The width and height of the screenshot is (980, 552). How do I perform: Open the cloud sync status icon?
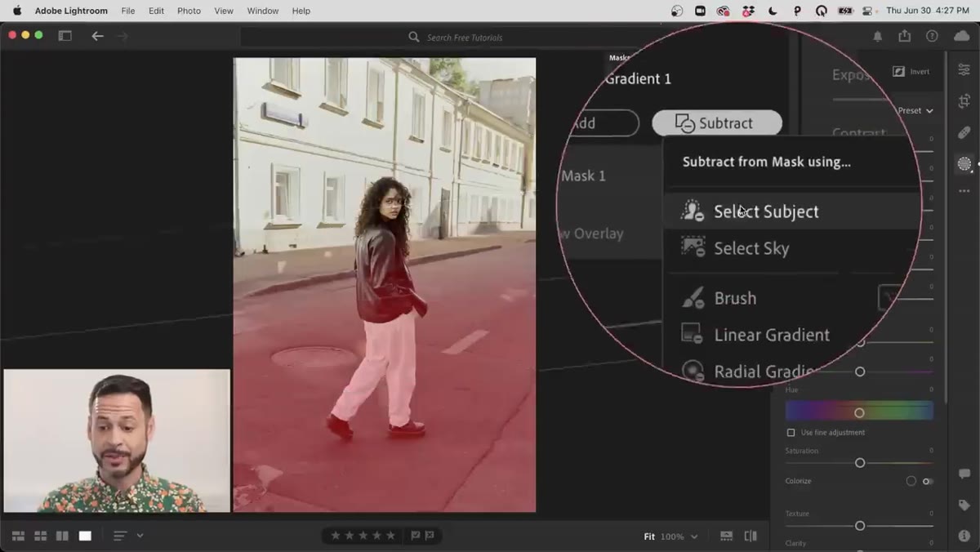click(961, 36)
